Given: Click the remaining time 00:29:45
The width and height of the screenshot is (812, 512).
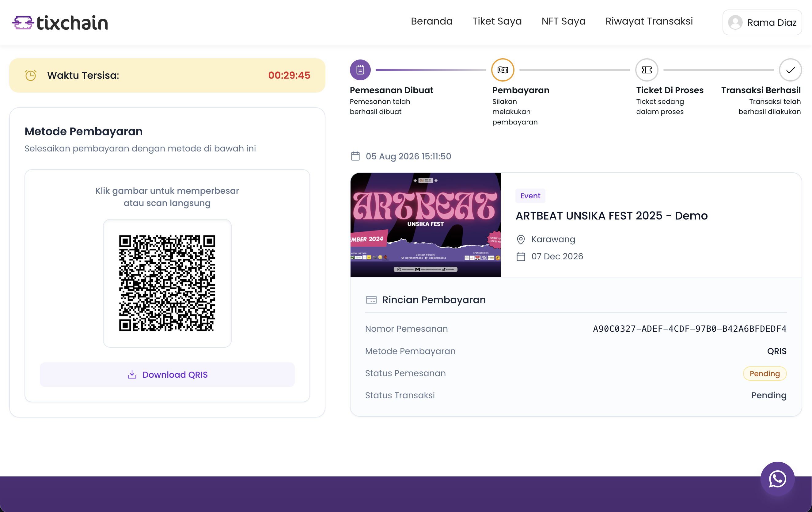Looking at the screenshot, I should 289,75.
